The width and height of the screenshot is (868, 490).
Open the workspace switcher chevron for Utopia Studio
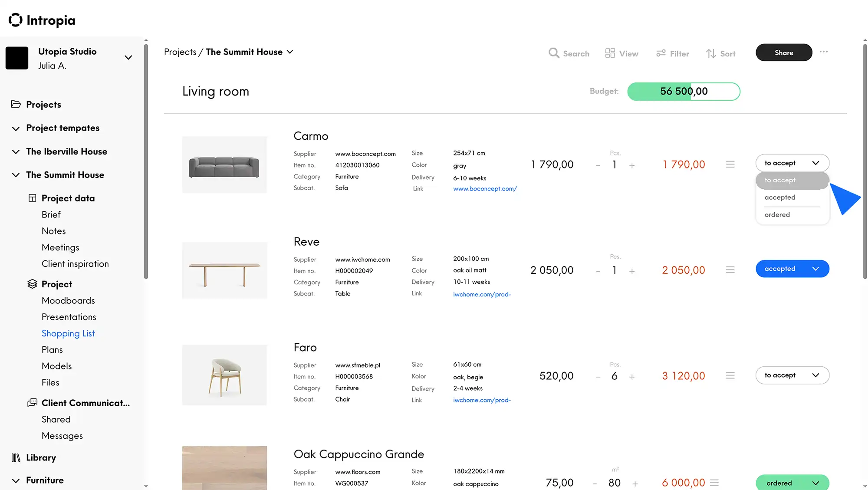pyautogui.click(x=128, y=57)
